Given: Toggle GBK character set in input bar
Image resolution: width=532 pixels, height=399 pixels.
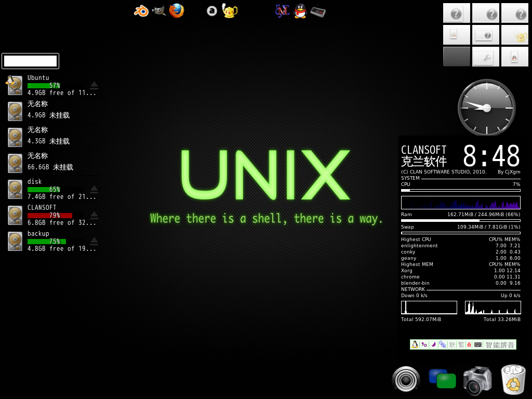Looking at the screenshot, I should pos(443,345).
